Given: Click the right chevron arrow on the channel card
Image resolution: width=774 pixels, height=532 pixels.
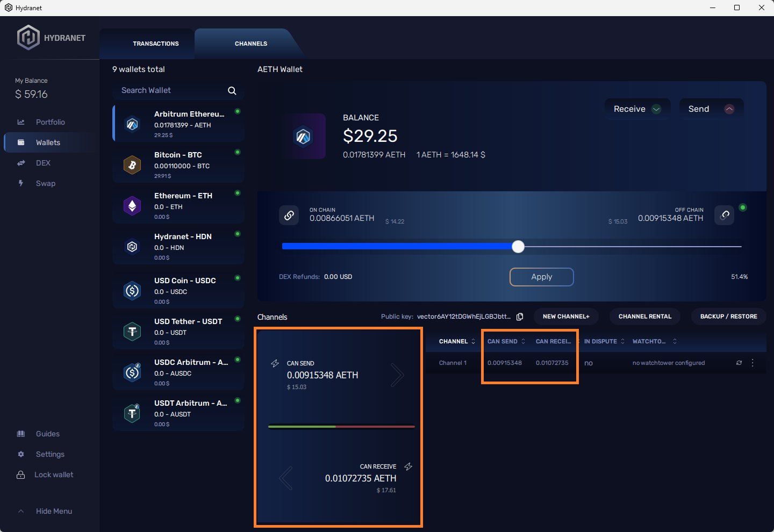Looking at the screenshot, I should [x=397, y=375].
